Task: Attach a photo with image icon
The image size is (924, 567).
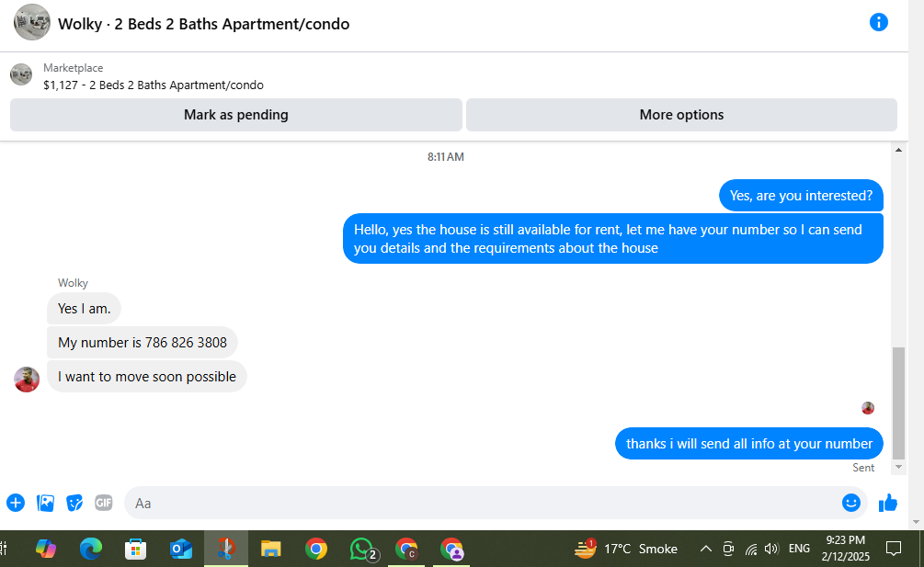Action: point(45,503)
